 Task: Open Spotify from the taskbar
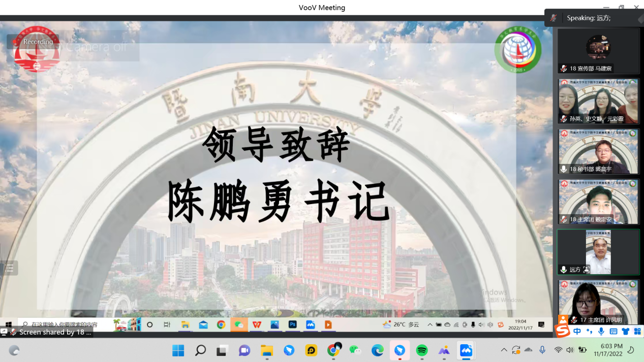421,350
